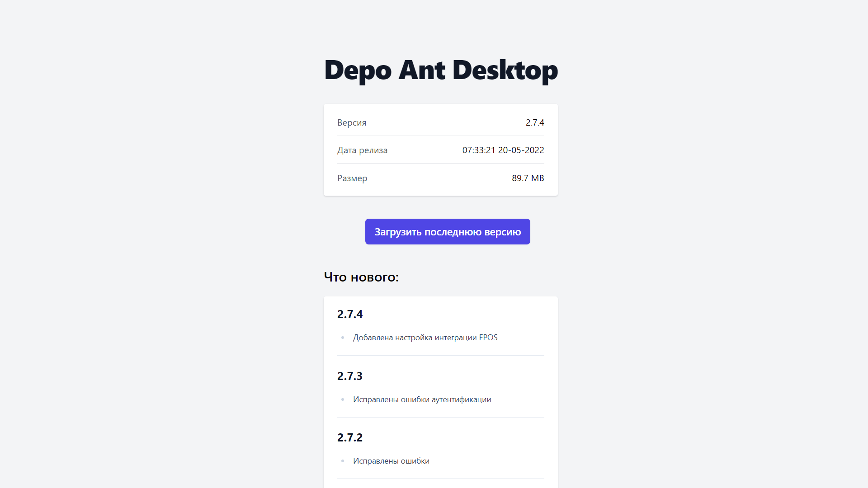The height and width of the screenshot is (488, 868).
Task: Click the Размер label
Action: (x=352, y=178)
